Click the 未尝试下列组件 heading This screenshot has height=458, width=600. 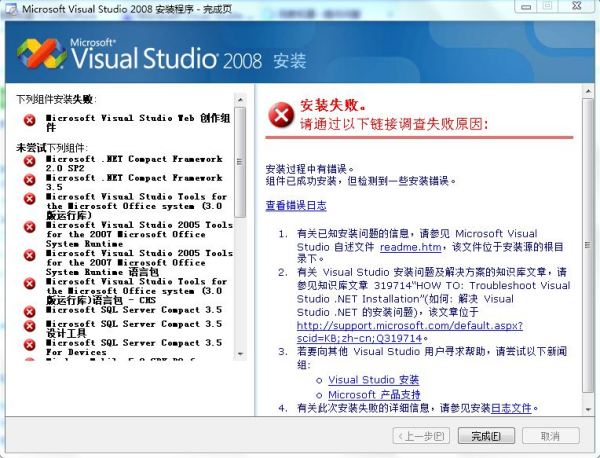pyautogui.click(x=52, y=148)
